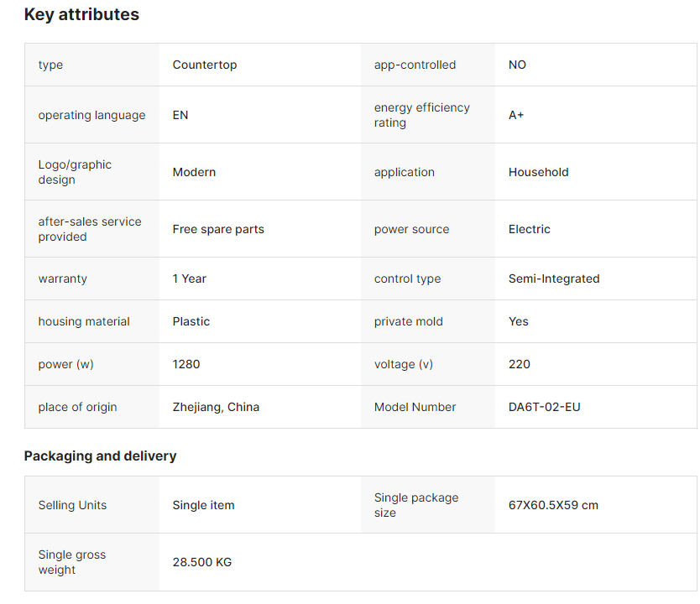Screen dimensions: 700x604
Task: Click the Electric power source value
Action: [530, 229]
